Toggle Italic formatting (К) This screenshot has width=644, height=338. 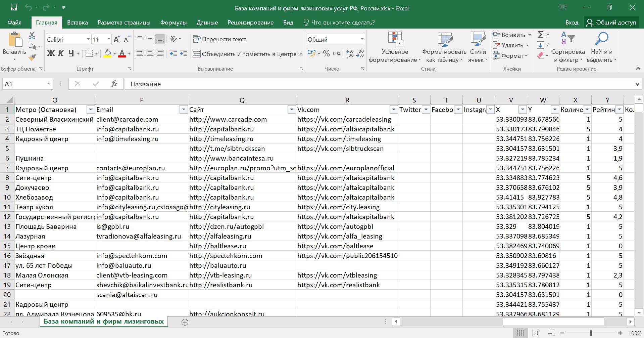[x=61, y=53]
